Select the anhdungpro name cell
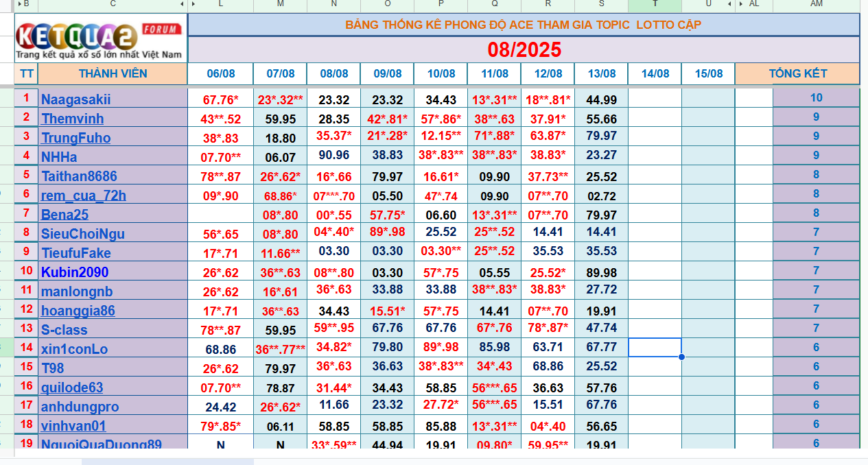Viewport: 868px width, 465px height. point(113,406)
